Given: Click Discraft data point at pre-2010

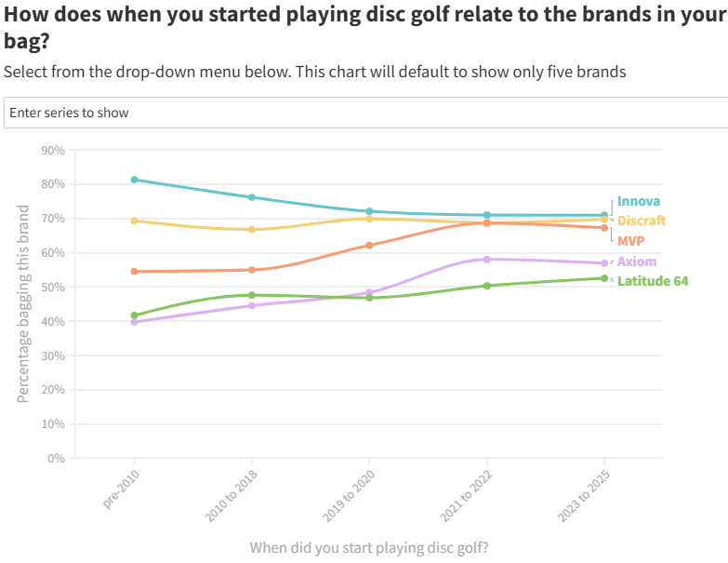Looking at the screenshot, I should pos(135,221).
